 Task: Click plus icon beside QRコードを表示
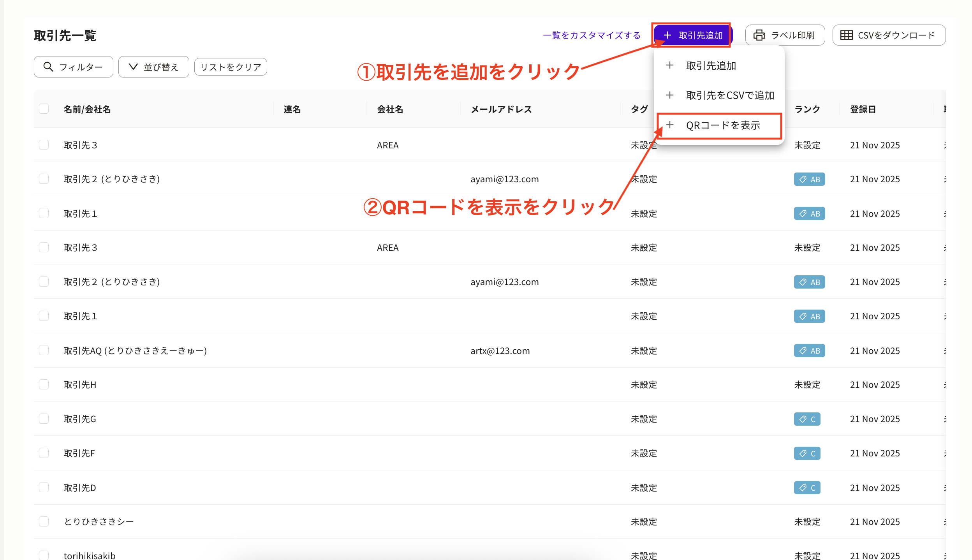pyautogui.click(x=670, y=125)
